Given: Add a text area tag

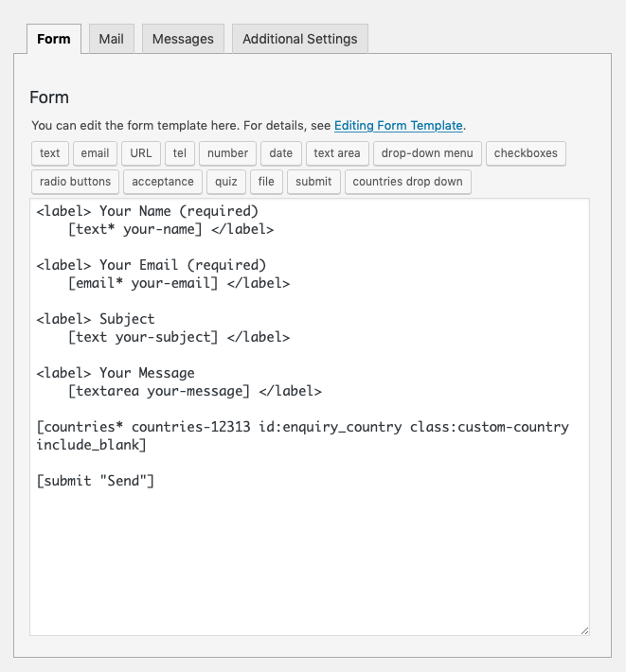Looking at the screenshot, I should [x=337, y=153].
